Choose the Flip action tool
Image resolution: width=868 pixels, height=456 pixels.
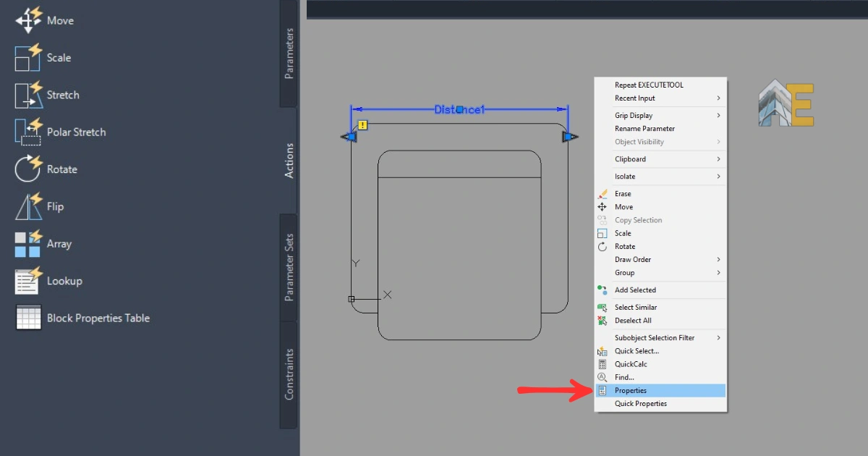(x=29, y=206)
